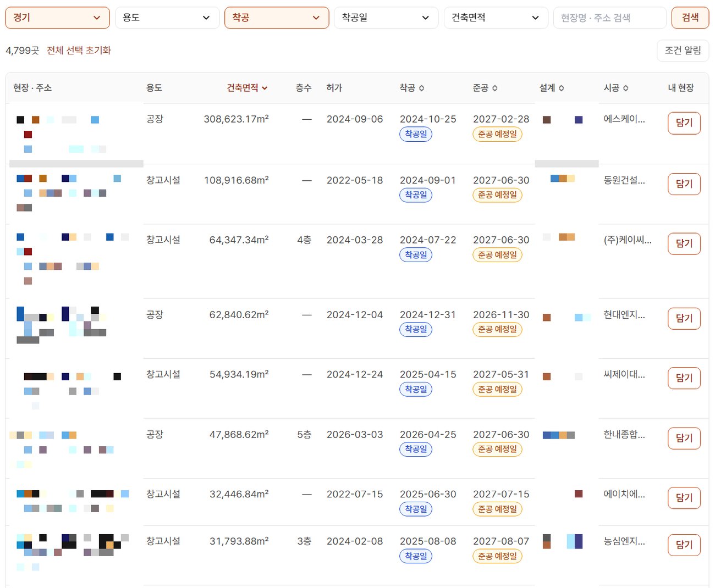This screenshot has height=588, width=715.
Task: Click 담기 for 농심엔지 row
Action: pos(684,545)
